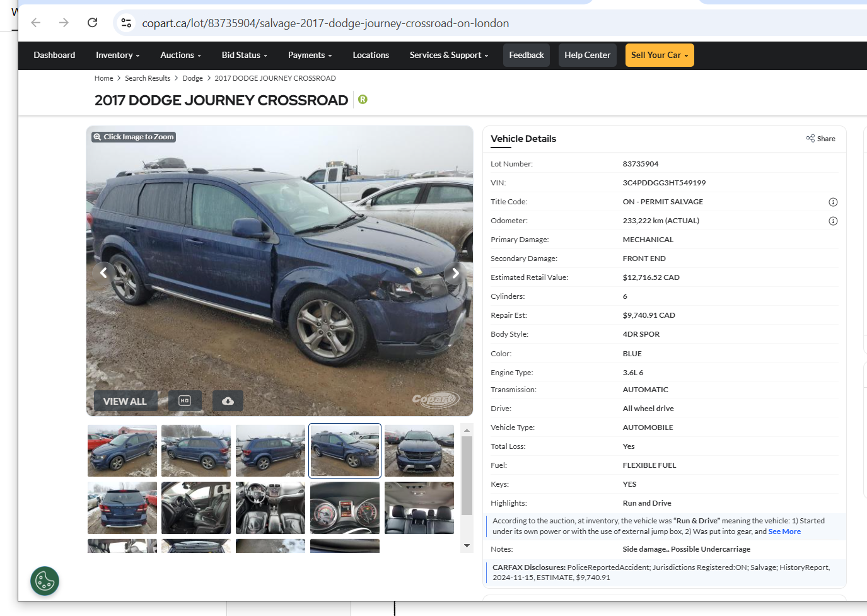This screenshot has width=867, height=616.
Task: Select the highlighted fourth thumbnail
Action: pos(345,450)
